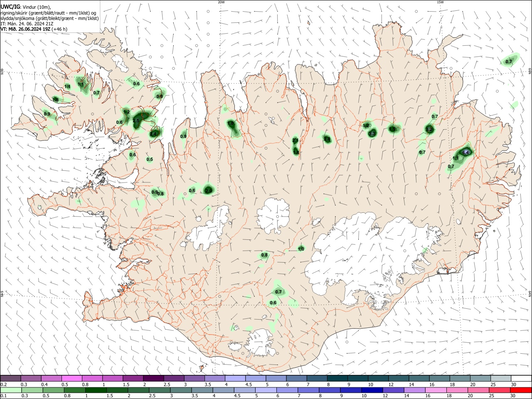The image size is (532, 399).
Task: Pick the pale mint swatch starting the rain scale
Action: (11, 390)
